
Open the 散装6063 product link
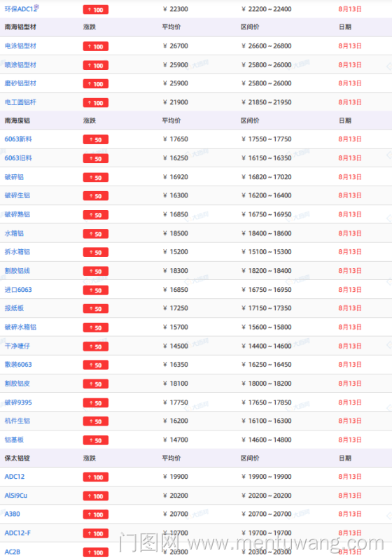click(x=18, y=364)
